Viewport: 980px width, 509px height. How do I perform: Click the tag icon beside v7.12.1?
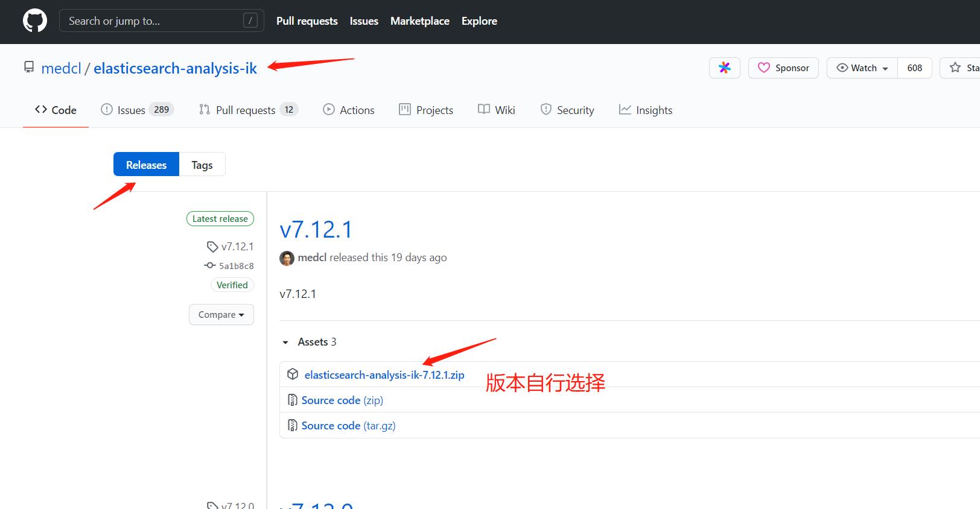tap(212, 247)
